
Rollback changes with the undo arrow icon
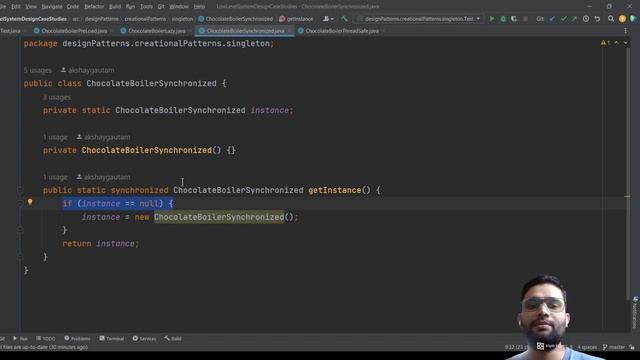(597, 19)
